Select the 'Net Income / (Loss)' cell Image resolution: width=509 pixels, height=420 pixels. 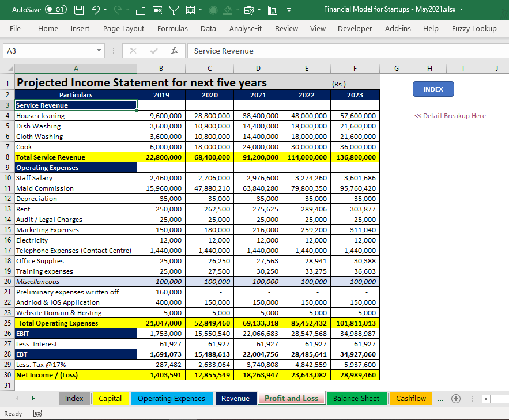click(76, 375)
